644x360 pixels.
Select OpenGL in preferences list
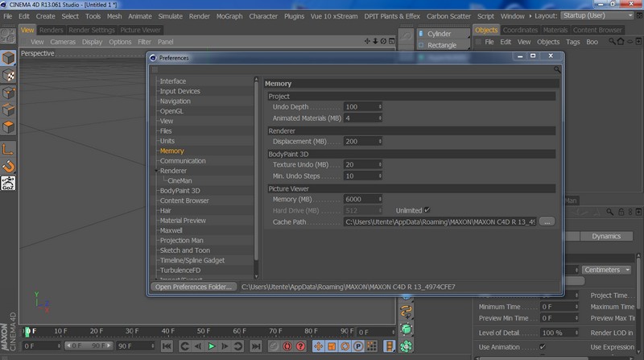(x=171, y=111)
